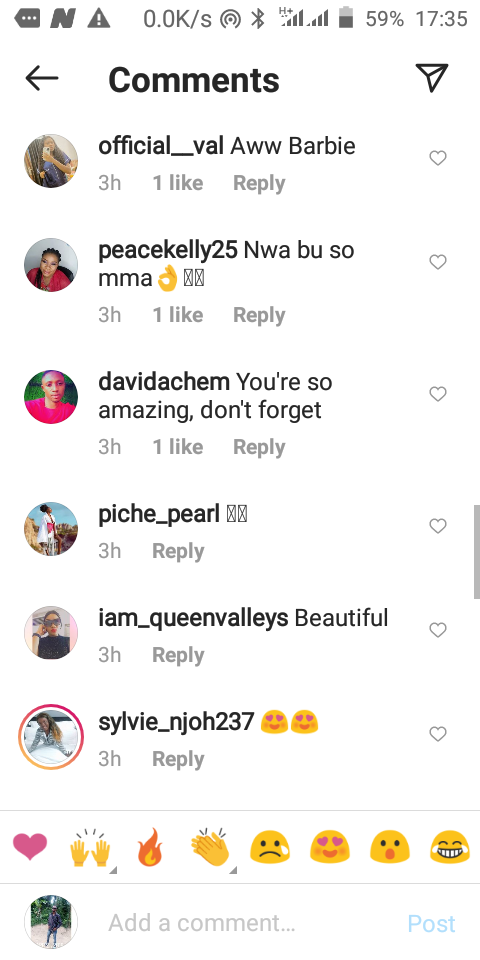Focus the Add a comment field

click(x=245, y=923)
